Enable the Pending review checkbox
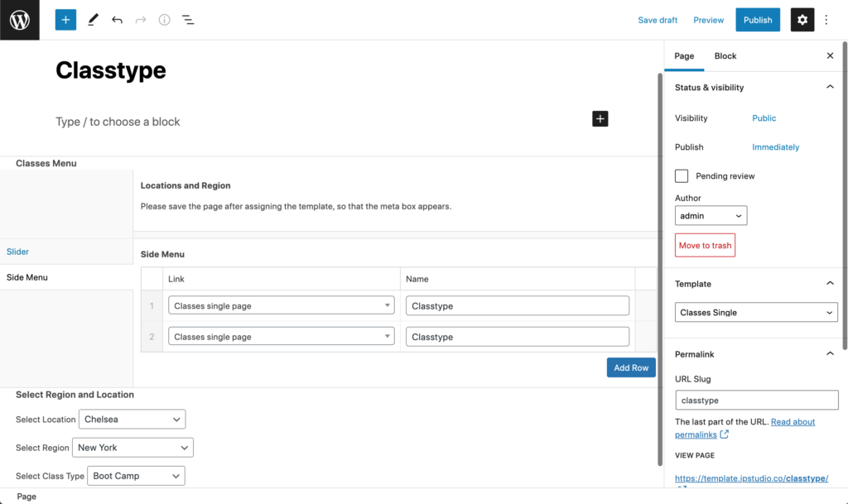Screen dimensions: 848x504 pos(682,176)
